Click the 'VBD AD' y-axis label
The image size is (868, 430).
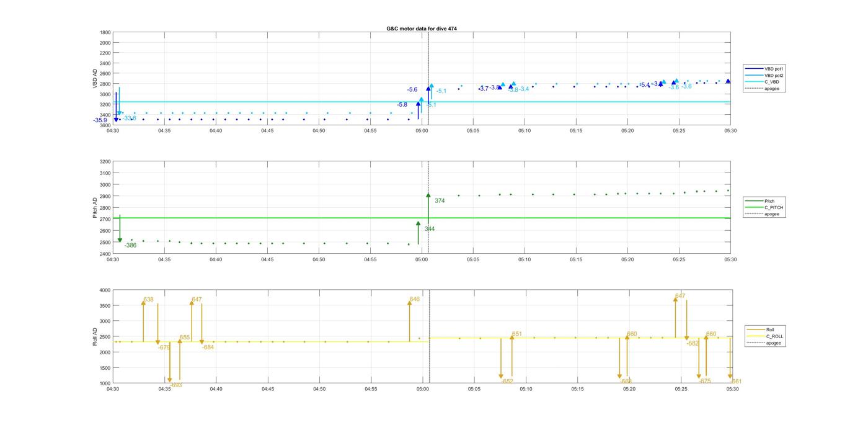pos(95,79)
